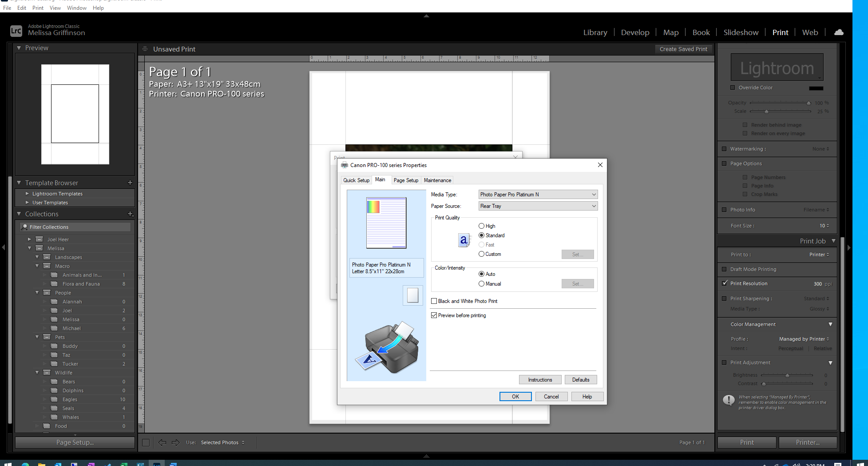Open the Profile Managed by Printer dropdown
This screenshot has height=466, width=868.
pos(804,339)
